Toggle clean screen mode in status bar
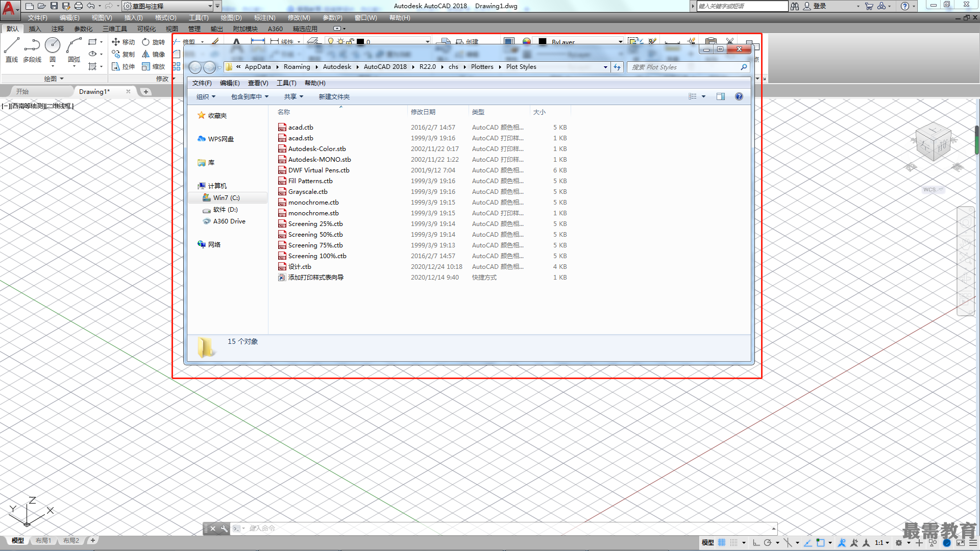Screen dimensions: 980x551 (x=961, y=543)
